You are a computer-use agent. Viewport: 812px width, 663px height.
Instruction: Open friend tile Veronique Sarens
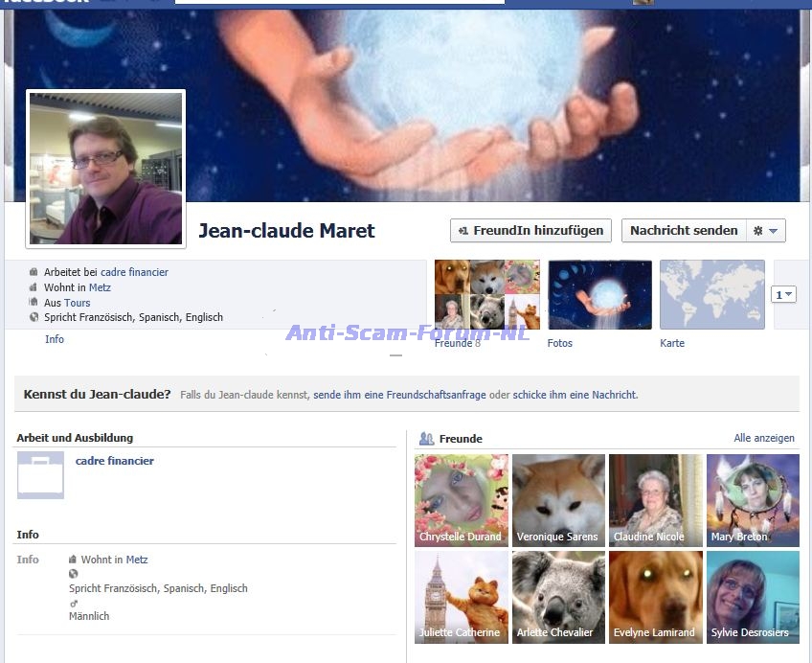point(558,500)
